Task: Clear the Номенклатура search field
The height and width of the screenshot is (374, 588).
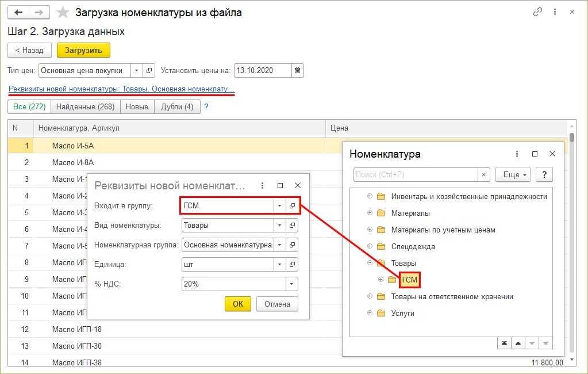Action: tap(485, 174)
